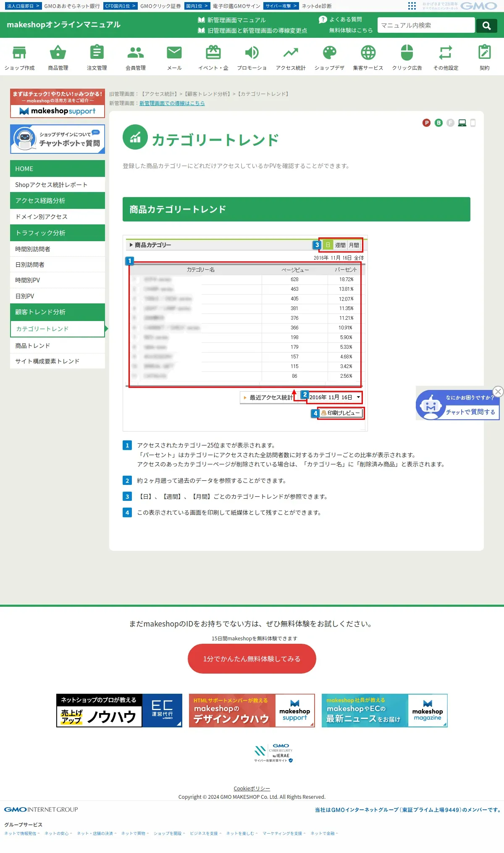Open the 注文管理 clipboard icon
The image size is (504, 853).
97,53
